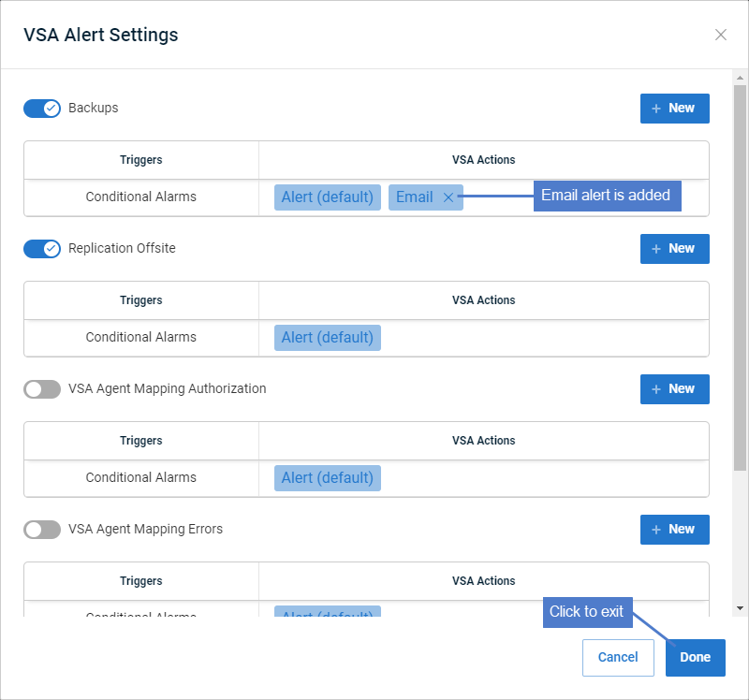
Task: Click VSA Agent Mapping Authorization label
Action: tap(168, 388)
